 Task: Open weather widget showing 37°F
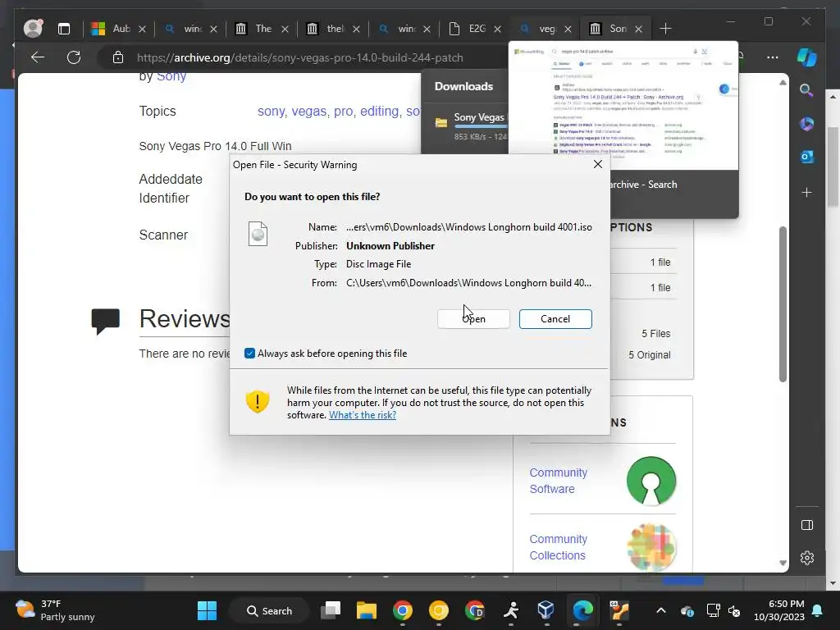55,610
